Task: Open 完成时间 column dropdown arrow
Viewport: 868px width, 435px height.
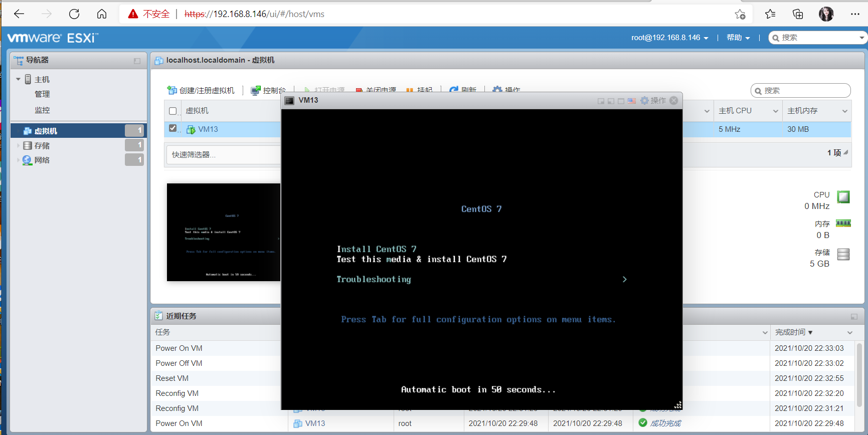Action: [x=850, y=333]
